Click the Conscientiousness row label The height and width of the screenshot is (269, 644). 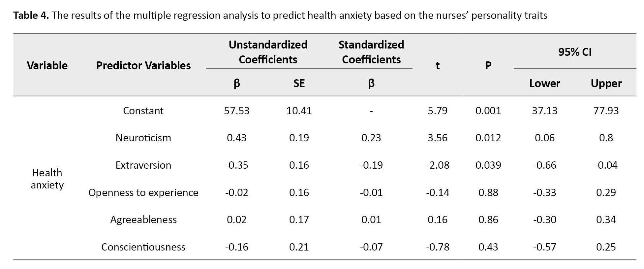[x=143, y=247]
